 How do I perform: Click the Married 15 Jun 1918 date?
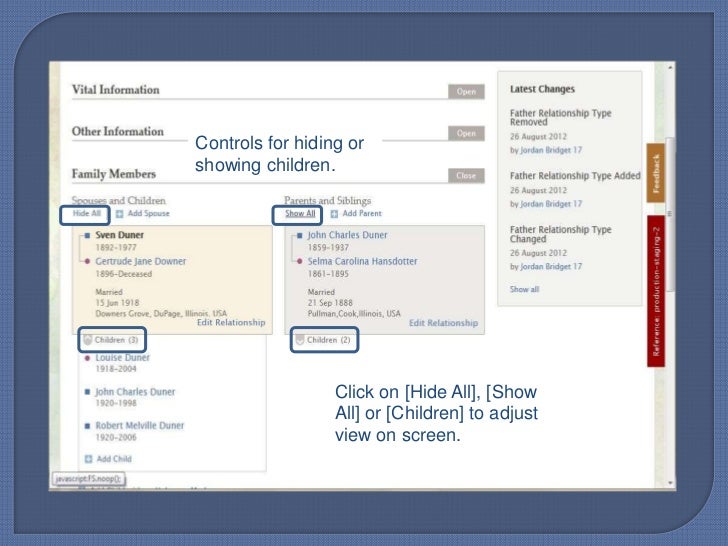pos(117,303)
